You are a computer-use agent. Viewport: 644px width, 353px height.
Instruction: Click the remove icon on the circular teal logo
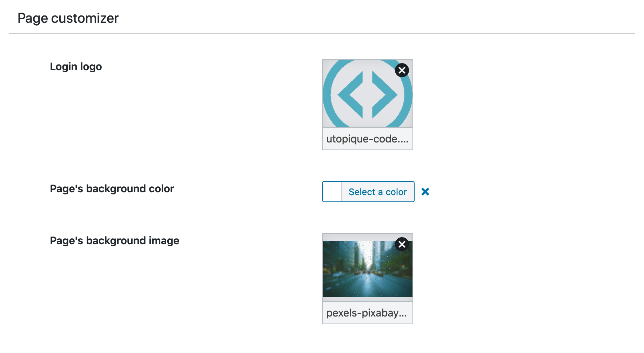tap(402, 70)
